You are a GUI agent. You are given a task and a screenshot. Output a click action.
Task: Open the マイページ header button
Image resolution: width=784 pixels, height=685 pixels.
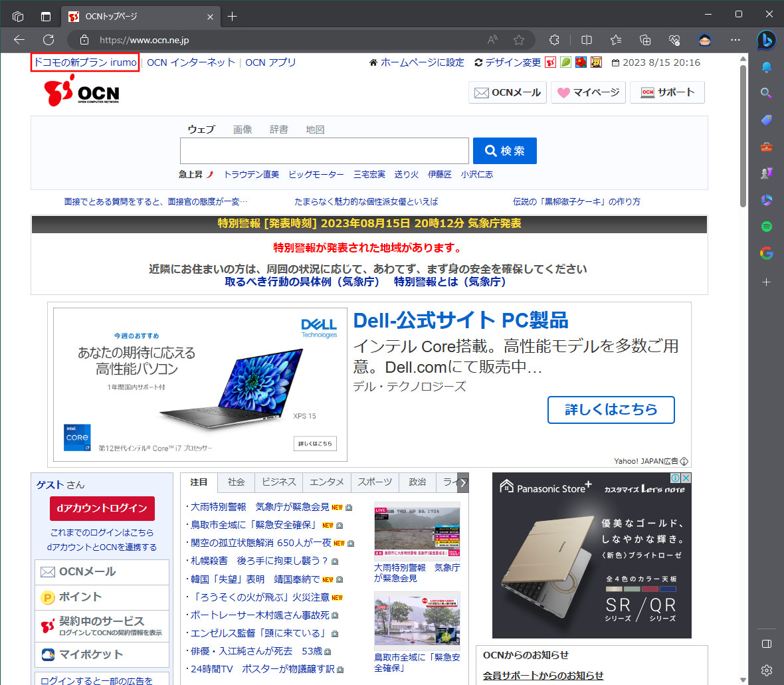pos(588,92)
